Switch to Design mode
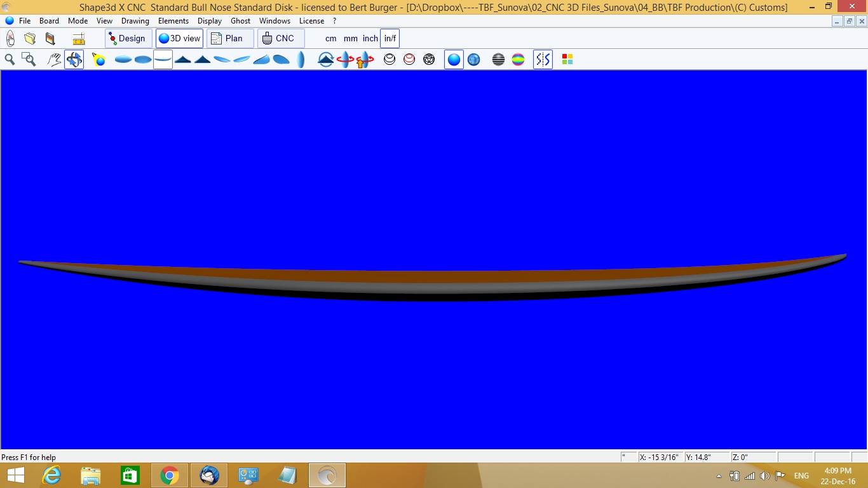The height and width of the screenshot is (488, 868). (x=128, y=38)
